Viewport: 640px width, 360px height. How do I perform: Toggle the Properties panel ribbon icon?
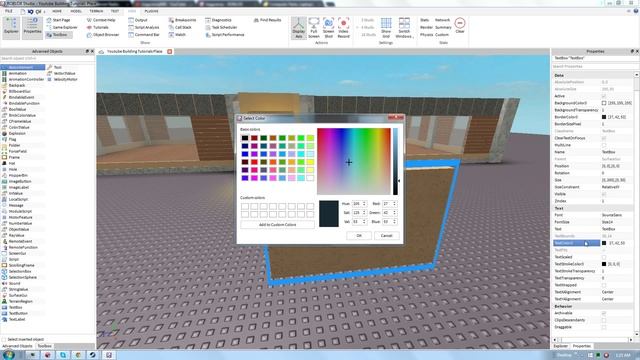coord(32,27)
